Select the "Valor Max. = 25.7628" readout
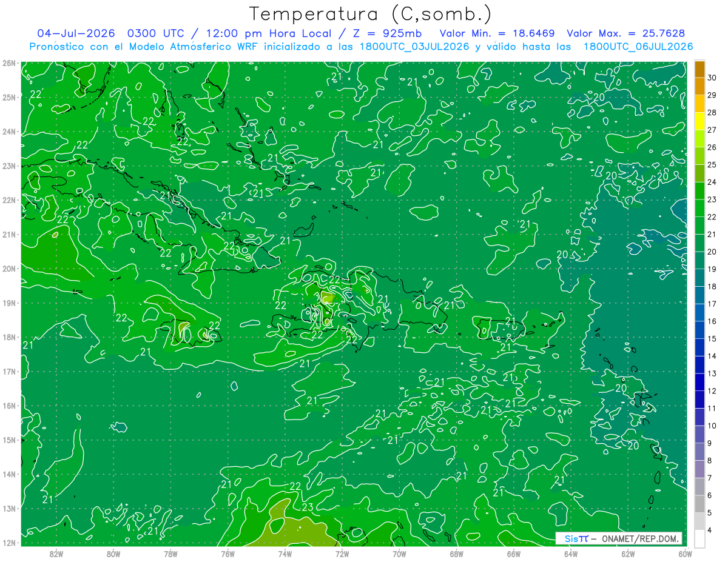This screenshot has height=562, width=728. point(625,33)
